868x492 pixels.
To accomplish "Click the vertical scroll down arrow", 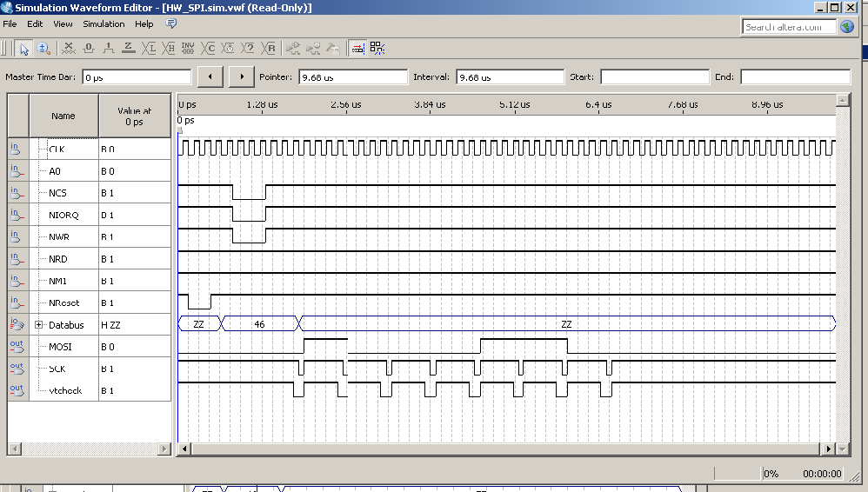I will [x=843, y=449].
